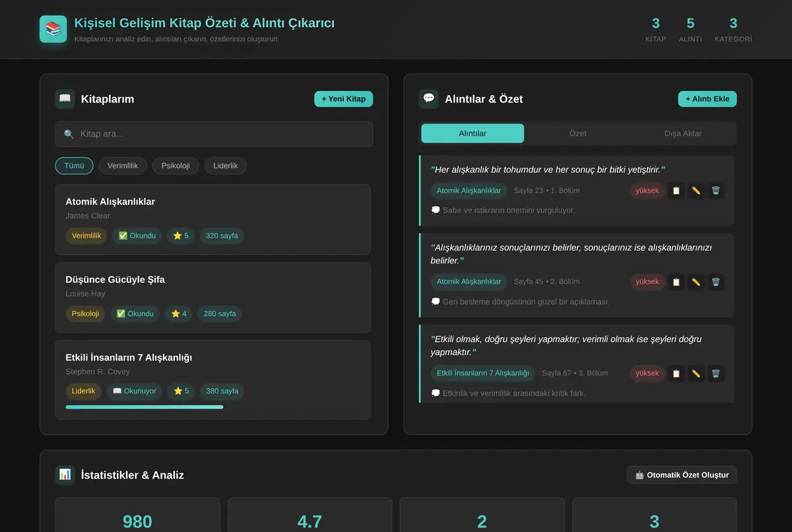This screenshot has height=532, width=792.
Task: Edit the 'Alışkanlıklarınız sonuçlarınızı belirler' quote
Action: tap(696, 282)
